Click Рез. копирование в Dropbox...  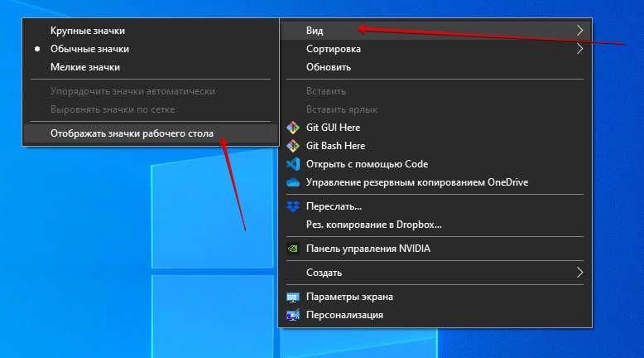point(435,225)
